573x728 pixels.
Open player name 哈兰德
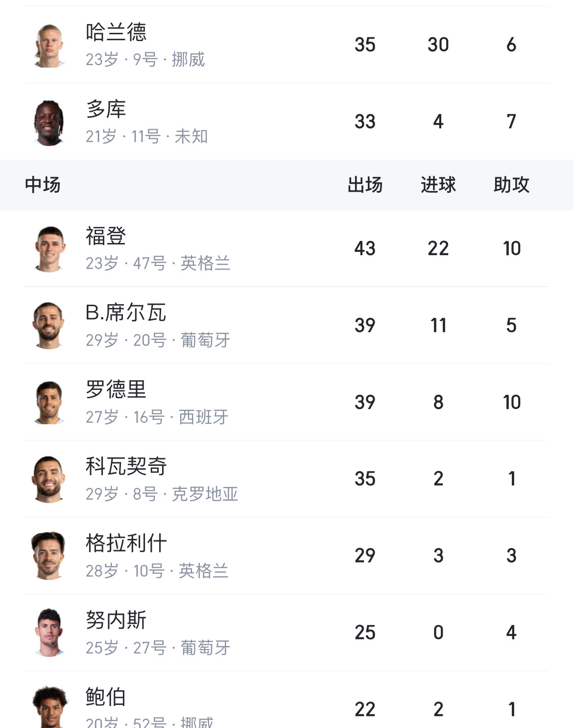(116, 32)
